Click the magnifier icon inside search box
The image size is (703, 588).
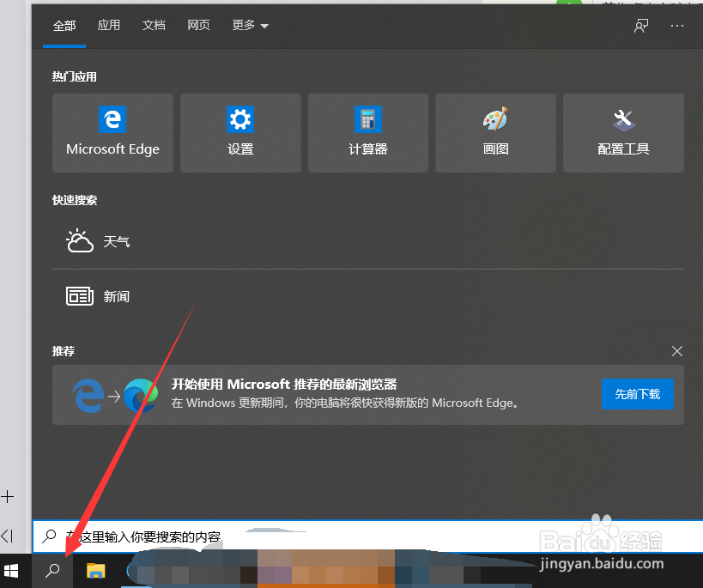[x=49, y=536]
